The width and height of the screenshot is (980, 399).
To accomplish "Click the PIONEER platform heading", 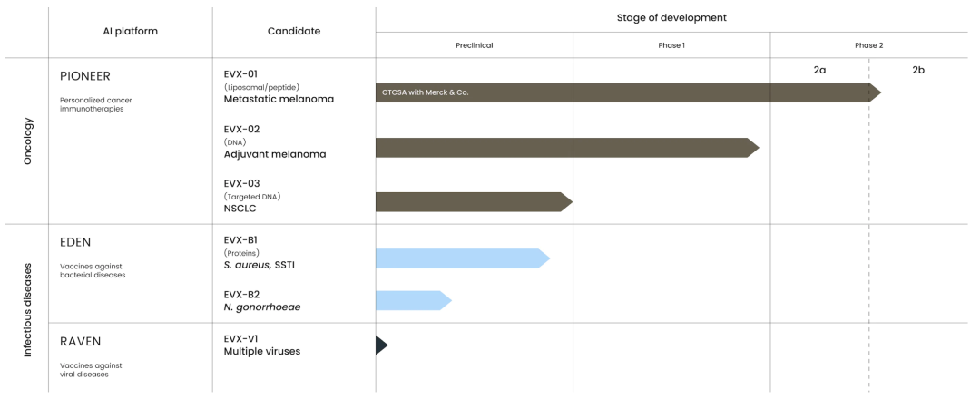I will (x=85, y=76).
